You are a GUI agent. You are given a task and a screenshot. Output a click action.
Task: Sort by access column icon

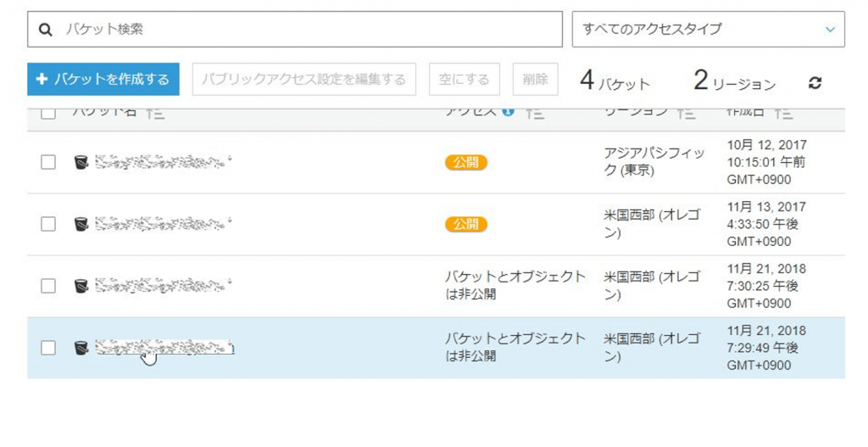(535, 114)
